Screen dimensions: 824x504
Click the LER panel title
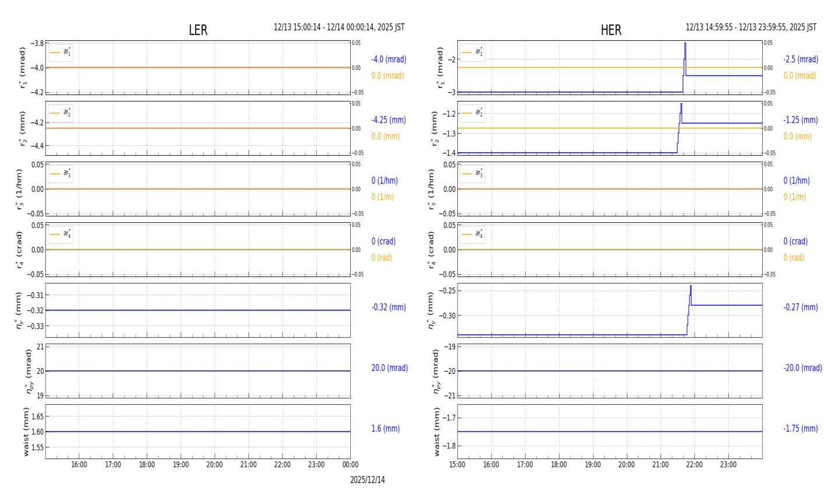click(198, 30)
